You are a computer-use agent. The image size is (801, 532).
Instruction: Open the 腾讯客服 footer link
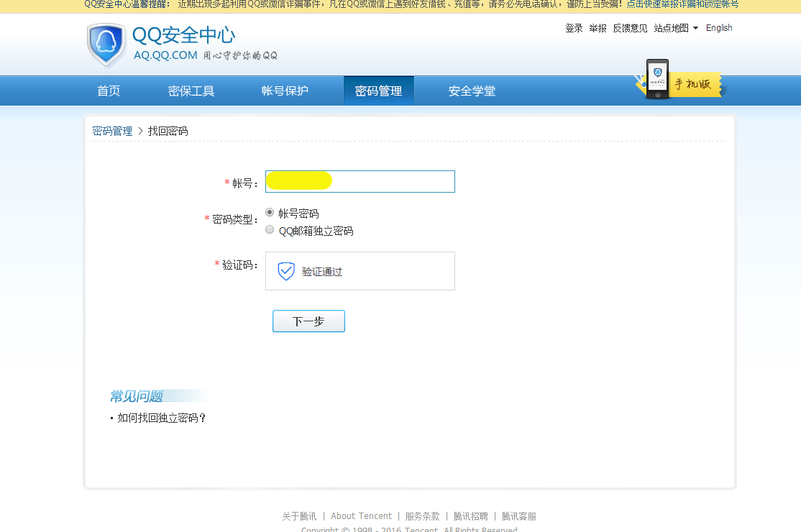518,516
